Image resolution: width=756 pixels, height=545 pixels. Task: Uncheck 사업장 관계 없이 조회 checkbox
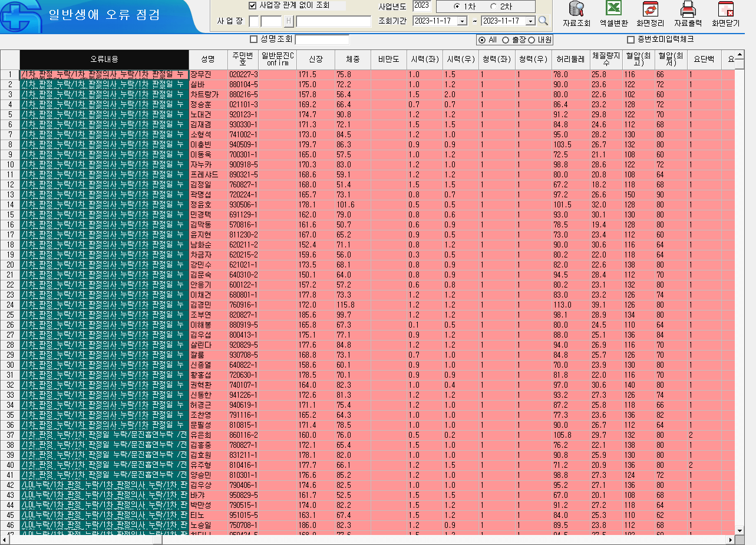pyautogui.click(x=253, y=5)
